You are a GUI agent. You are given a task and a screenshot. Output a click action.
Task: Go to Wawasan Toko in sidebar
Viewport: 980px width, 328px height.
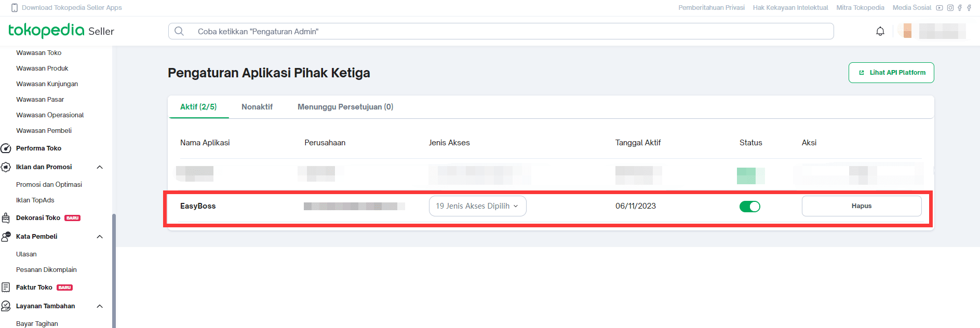coord(39,53)
